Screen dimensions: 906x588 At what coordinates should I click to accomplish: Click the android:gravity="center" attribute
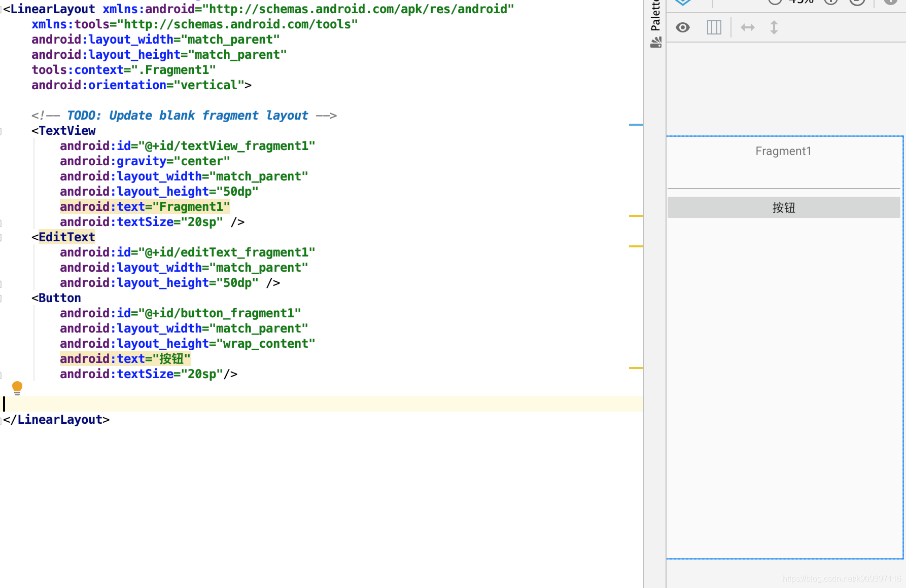[145, 161]
